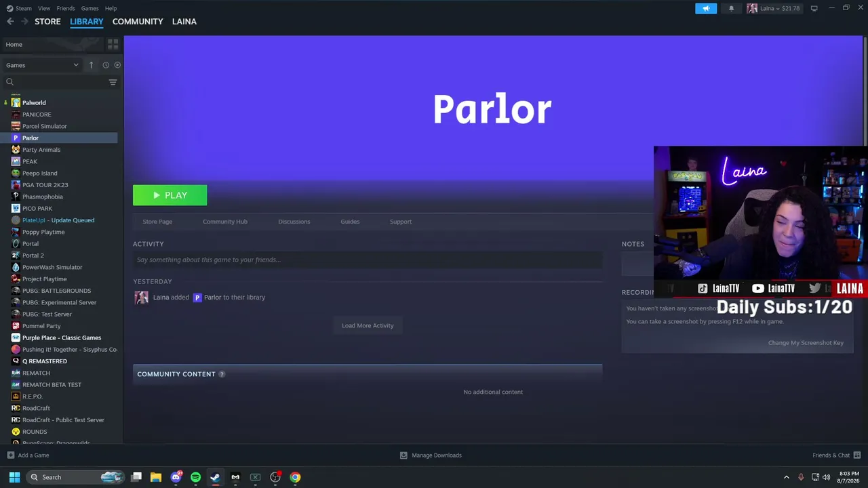Open the Support link
This screenshot has height=488, width=868.
pyautogui.click(x=401, y=222)
